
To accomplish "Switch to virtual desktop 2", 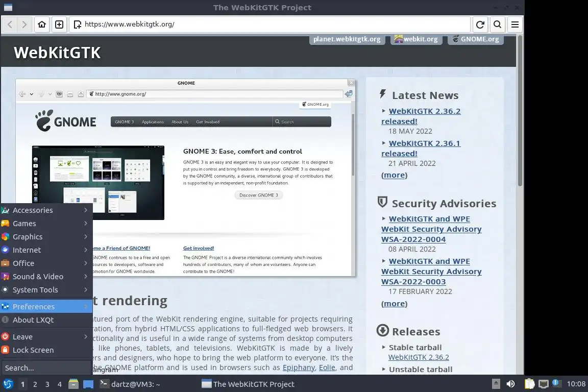I will click(x=35, y=384).
